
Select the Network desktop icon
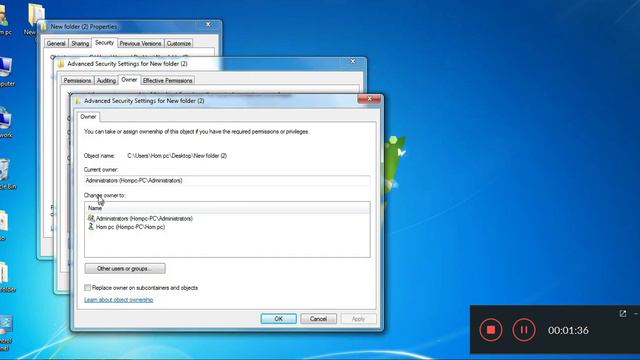[6, 122]
